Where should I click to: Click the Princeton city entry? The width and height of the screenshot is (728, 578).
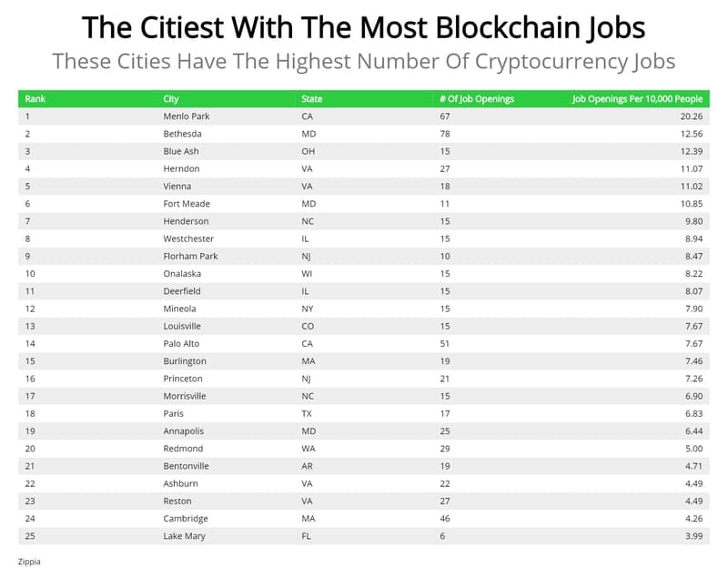183,379
